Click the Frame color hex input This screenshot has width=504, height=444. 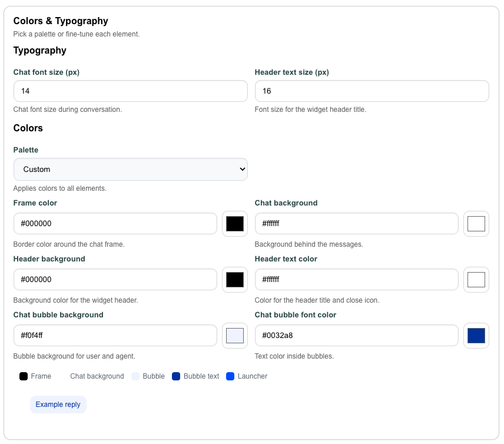click(115, 224)
